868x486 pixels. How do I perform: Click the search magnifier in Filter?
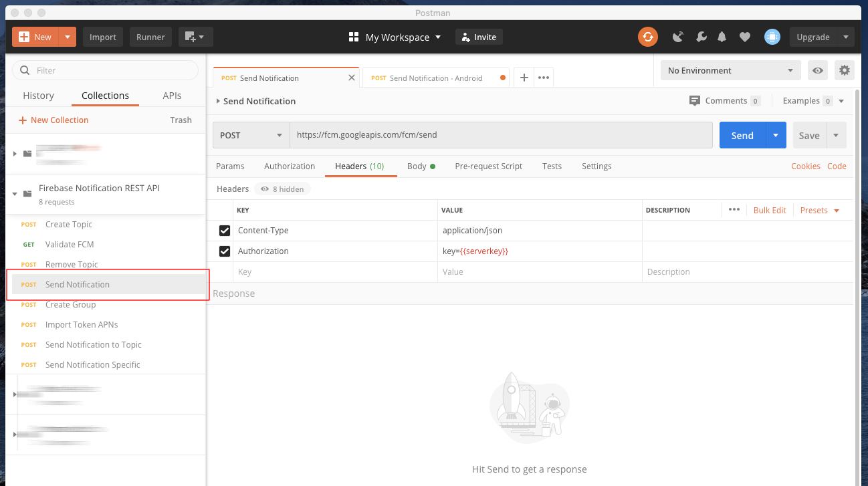pyautogui.click(x=25, y=70)
